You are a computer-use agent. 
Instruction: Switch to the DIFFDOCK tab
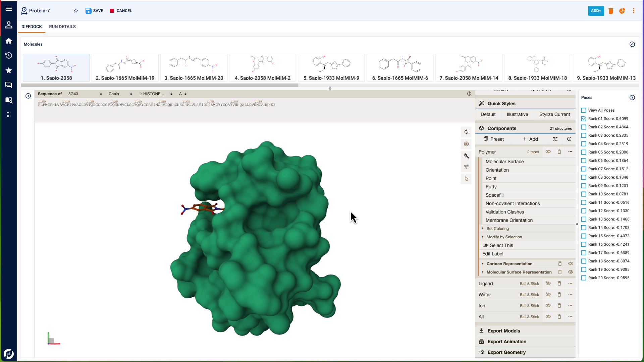(x=32, y=27)
